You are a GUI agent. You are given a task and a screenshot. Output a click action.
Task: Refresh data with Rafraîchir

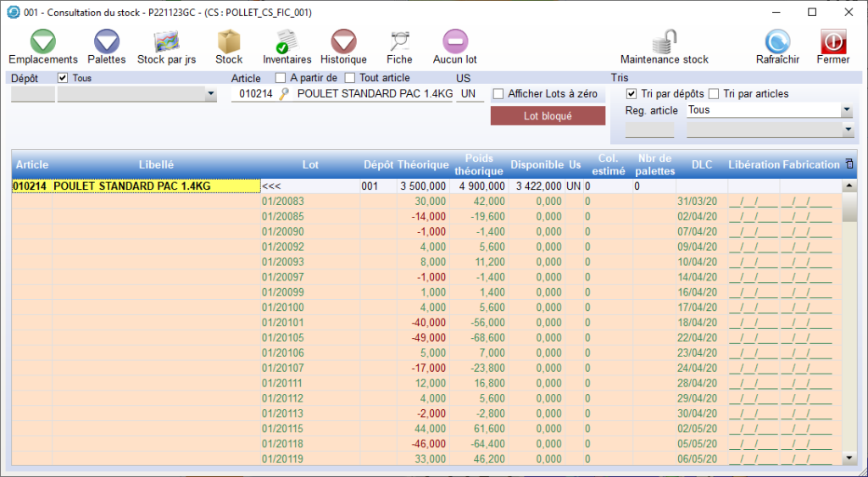pos(777,42)
